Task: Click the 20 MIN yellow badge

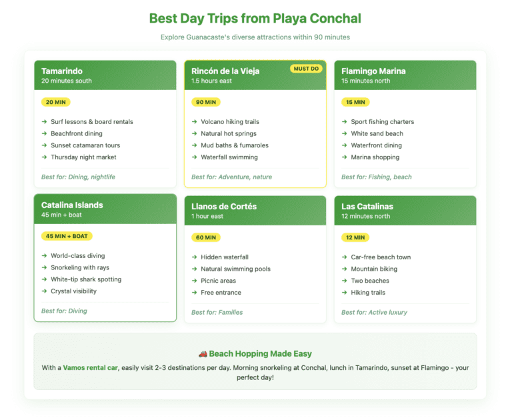Action: [x=55, y=102]
